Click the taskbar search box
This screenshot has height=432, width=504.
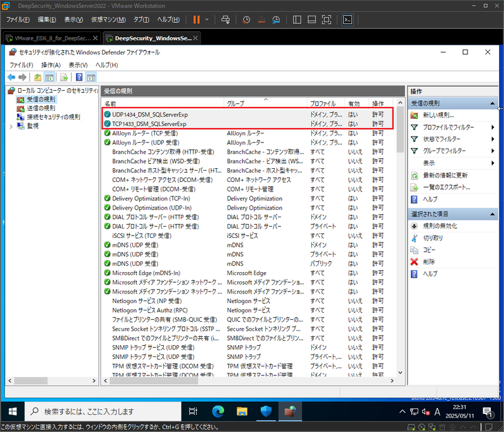click(103, 411)
